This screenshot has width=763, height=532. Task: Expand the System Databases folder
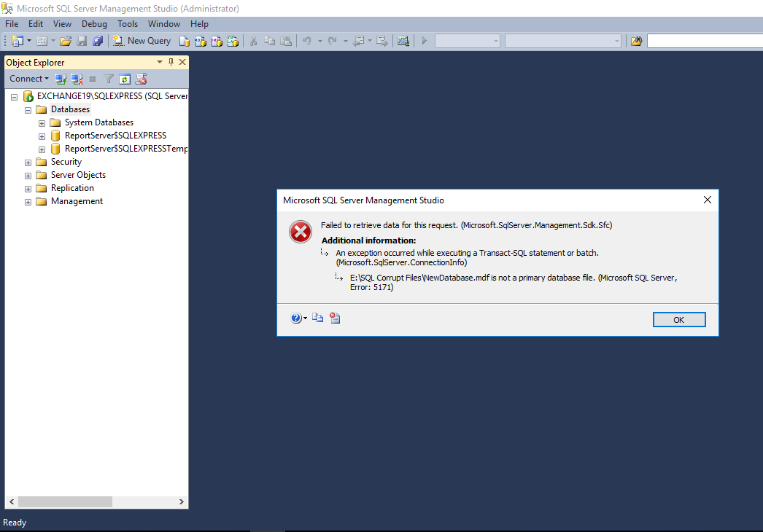pos(42,123)
